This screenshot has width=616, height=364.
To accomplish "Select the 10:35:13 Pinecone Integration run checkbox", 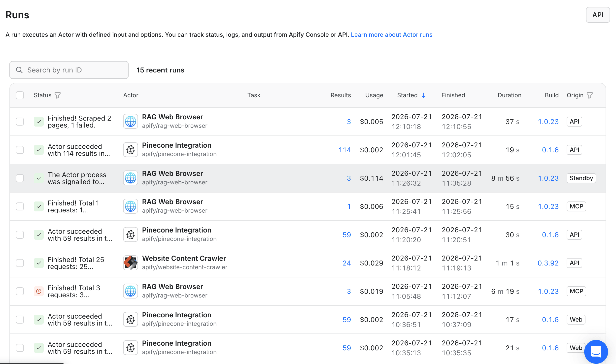I will pyautogui.click(x=20, y=348).
